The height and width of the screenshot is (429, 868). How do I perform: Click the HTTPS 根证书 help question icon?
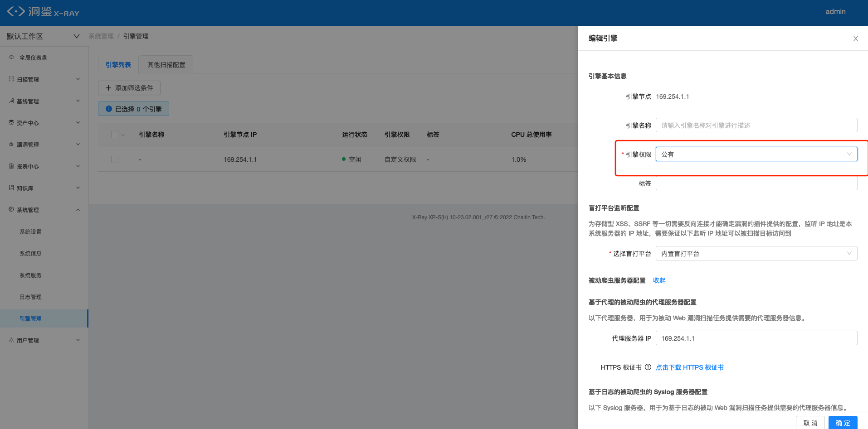point(648,367)
